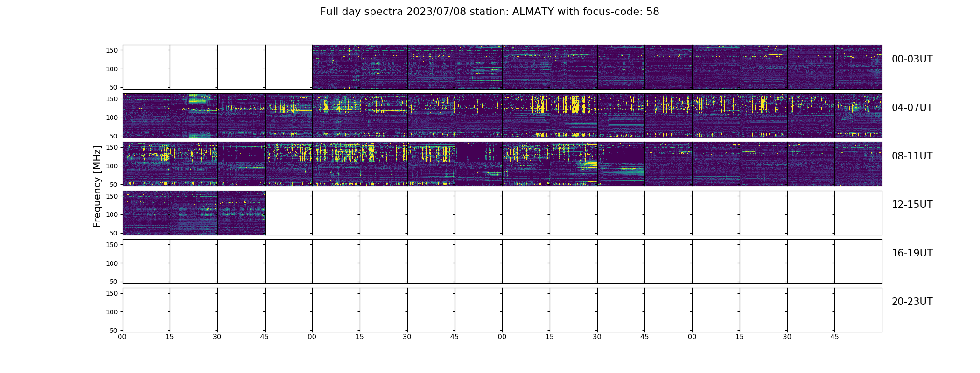Click the '04-07UT' row label
Image resolution: width=980 pixels, height=373 pixels.
[x=912, y=108]
